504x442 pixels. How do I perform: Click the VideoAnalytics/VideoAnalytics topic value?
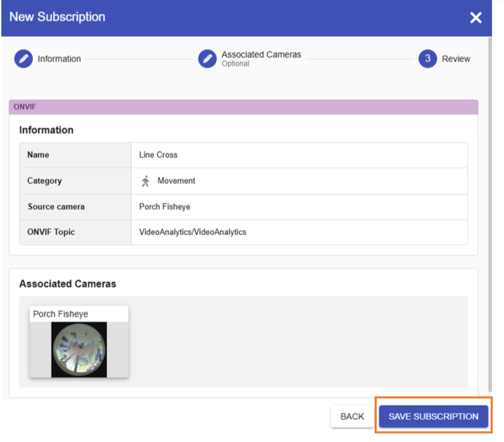coord(192,232)
